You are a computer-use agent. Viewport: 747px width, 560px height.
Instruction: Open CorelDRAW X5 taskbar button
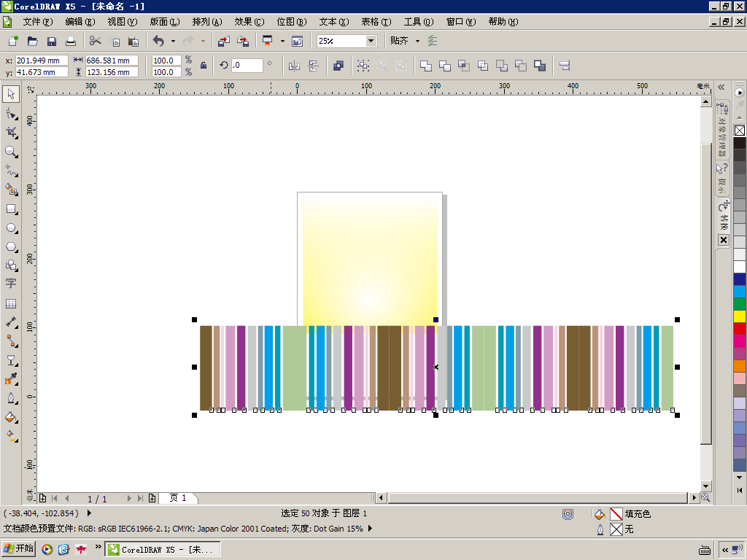tap(163, 549)
